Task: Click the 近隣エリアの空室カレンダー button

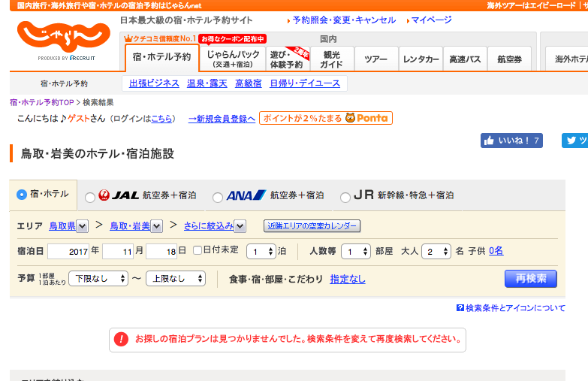Action: pos(312,226)
